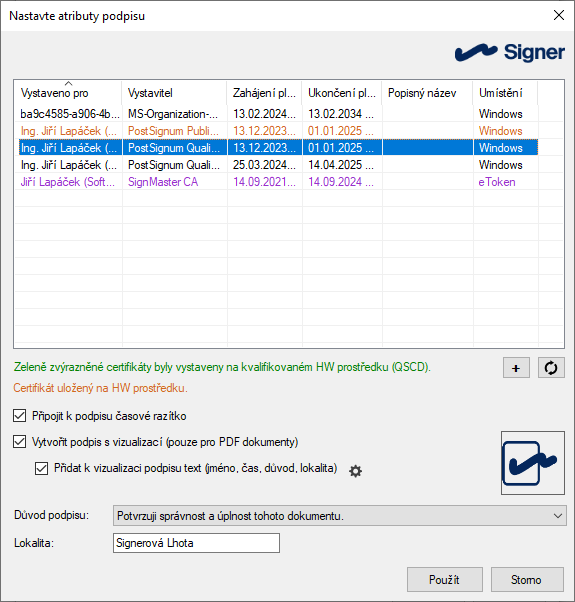Sort by Vystavitel column header
The width and height of the screenshot is (575, 602).
(x=174, y=93)
